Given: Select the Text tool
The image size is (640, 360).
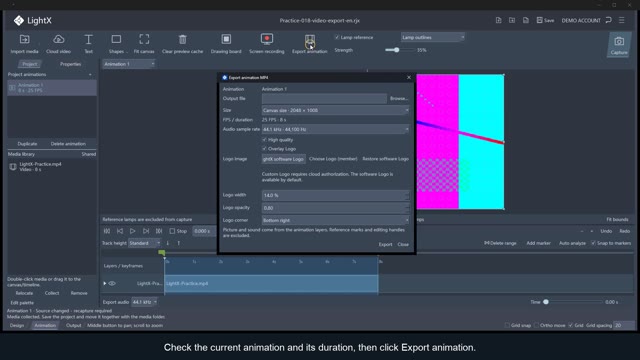Looking at the screenshot, I should pyautogui.click(x=88, y=39).
